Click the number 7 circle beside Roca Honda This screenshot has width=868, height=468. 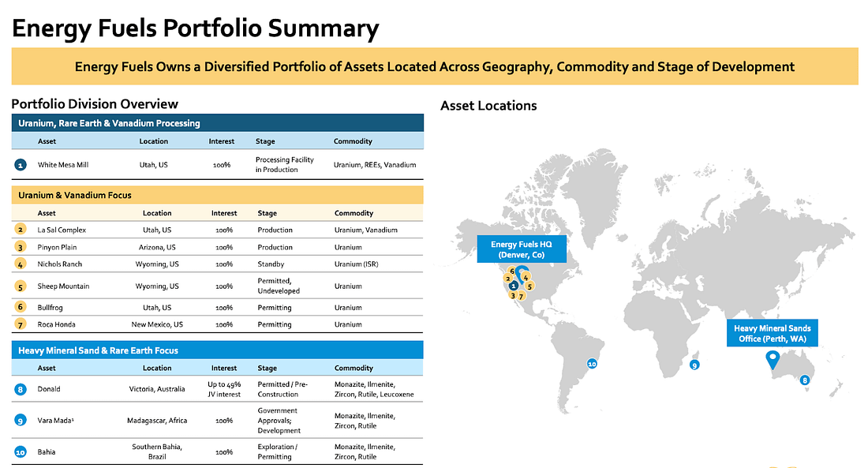click(x=21, y=324)
